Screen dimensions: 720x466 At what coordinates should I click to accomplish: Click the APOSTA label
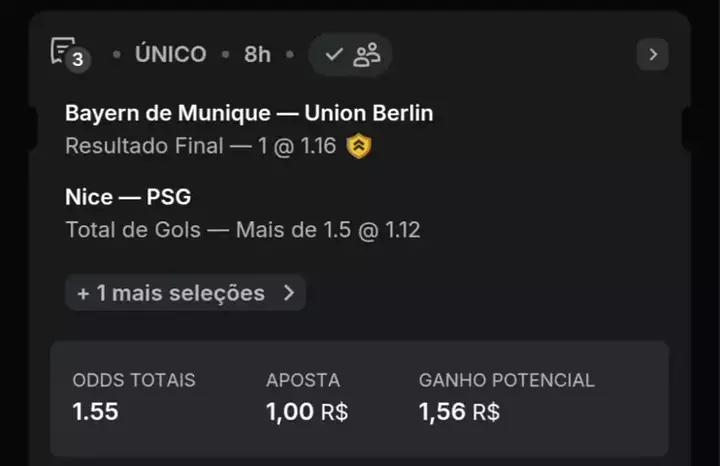click(x=303, y=380)
